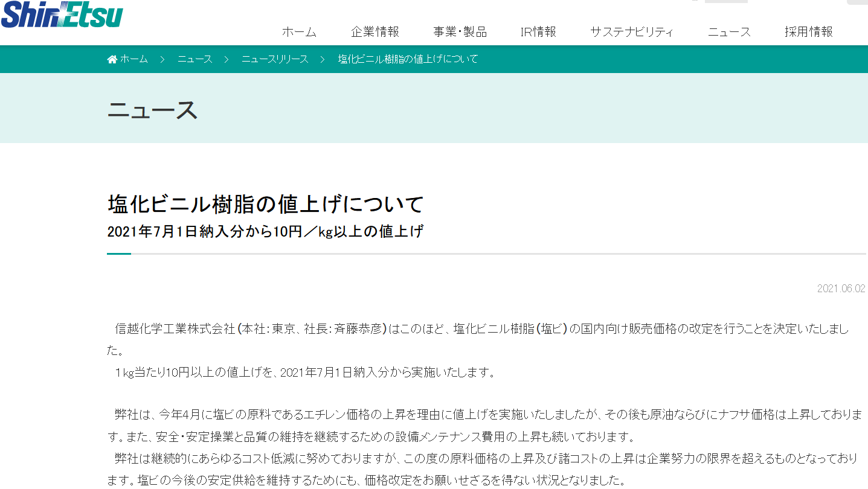Click the current page title in the breadcrumb
Viewport: 868px width, 489px height.
pos(408,59)
